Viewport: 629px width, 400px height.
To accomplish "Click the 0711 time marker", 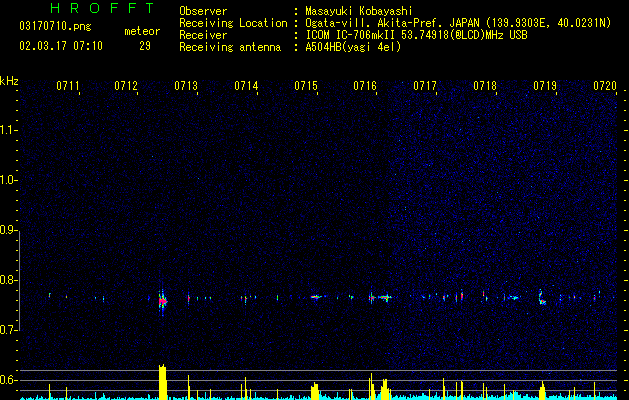I will click(x=67, y=85).
